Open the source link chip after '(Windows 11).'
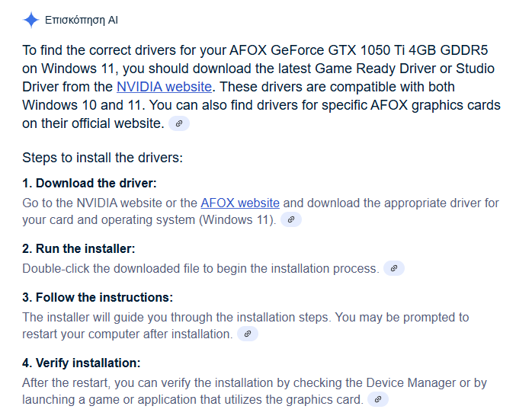The width and height of the screenshot is (532, 419). click(x=290, y=219)
